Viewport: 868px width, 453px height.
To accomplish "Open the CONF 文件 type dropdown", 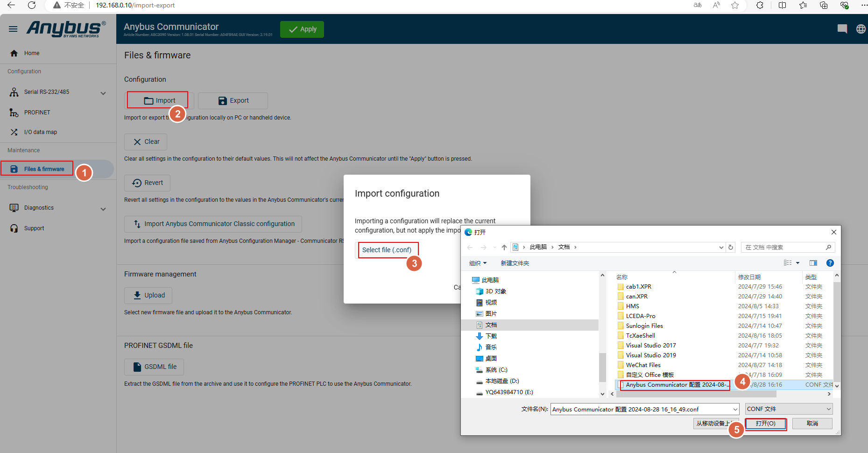I will (x=789, y=409).
